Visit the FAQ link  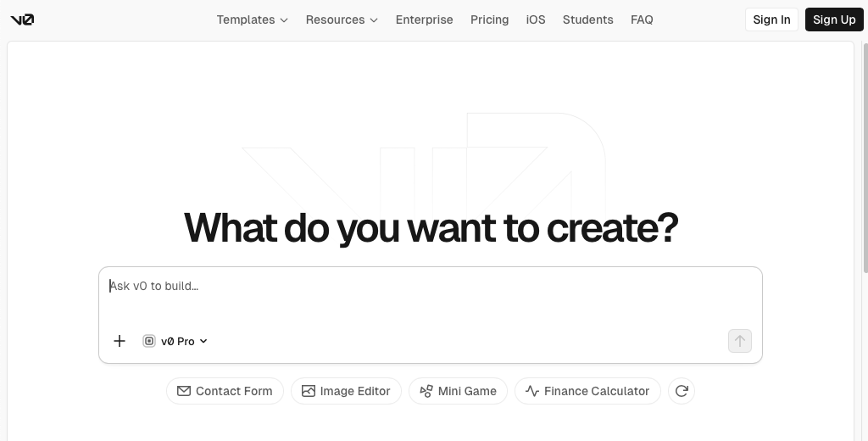tap(642, 20)
